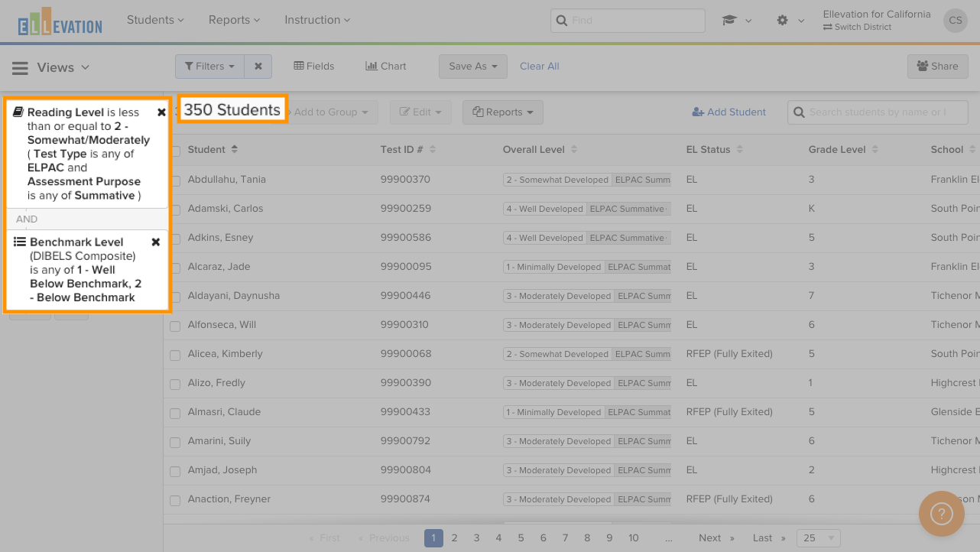
Task: Remove the Reading Level filter
Action: 161,112
